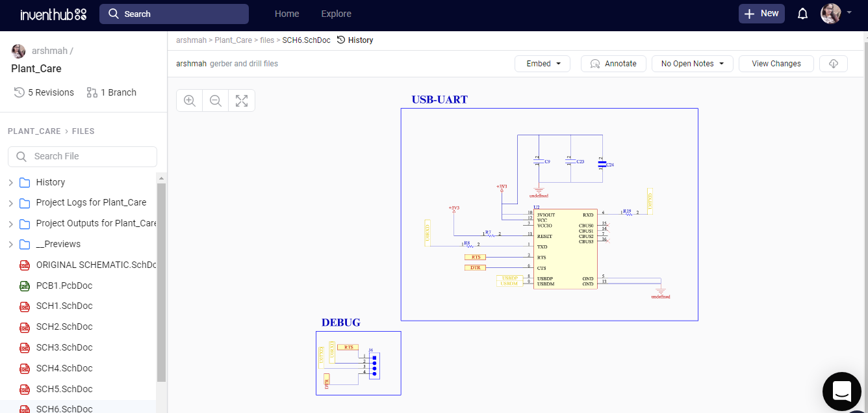This screenshot has height=413, width=868.
Task: Go to Explore in navigation
Action: click(337, 14)
